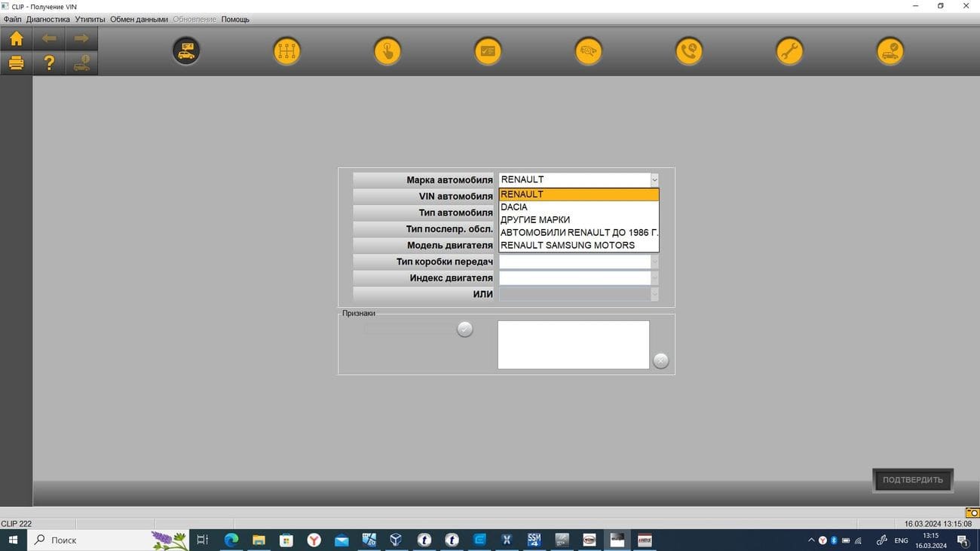980x551 pixels.
Task: Click the camera screenshot icon at bottom right
Action: (x=972, y=513)
